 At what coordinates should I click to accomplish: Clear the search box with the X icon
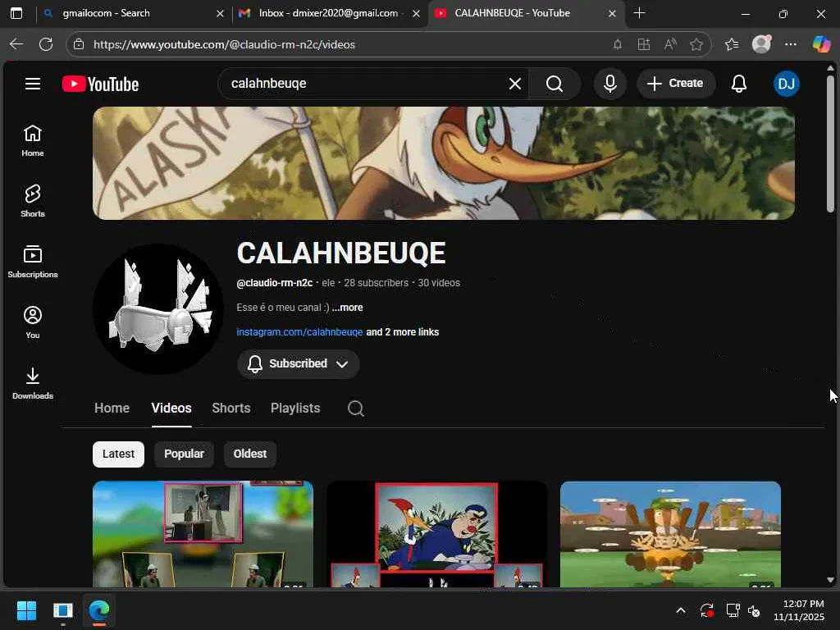pos(515,84)
